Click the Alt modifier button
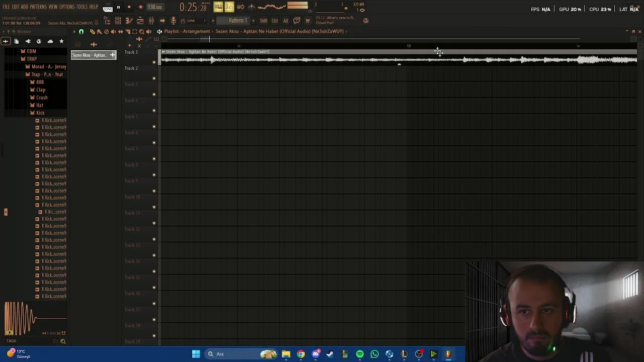This screenshot has width=644, height=362. pyautogui.click(x=286, y=21)
